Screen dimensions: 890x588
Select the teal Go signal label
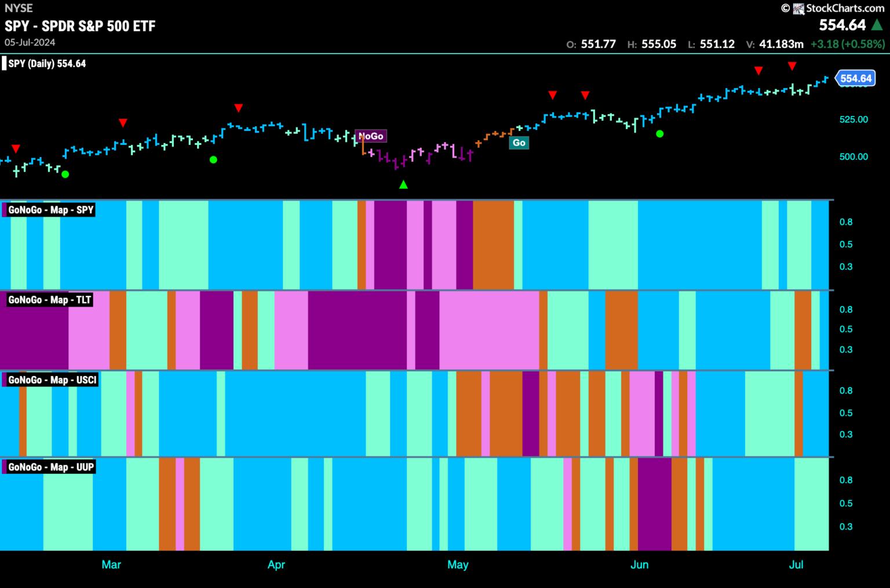click(519, 143)
